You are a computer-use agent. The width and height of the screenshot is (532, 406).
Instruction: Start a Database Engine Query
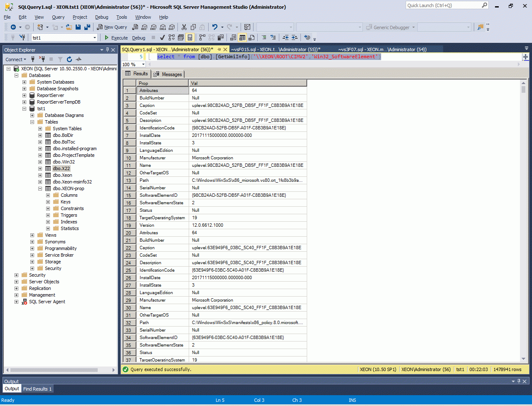coord(135,27)
